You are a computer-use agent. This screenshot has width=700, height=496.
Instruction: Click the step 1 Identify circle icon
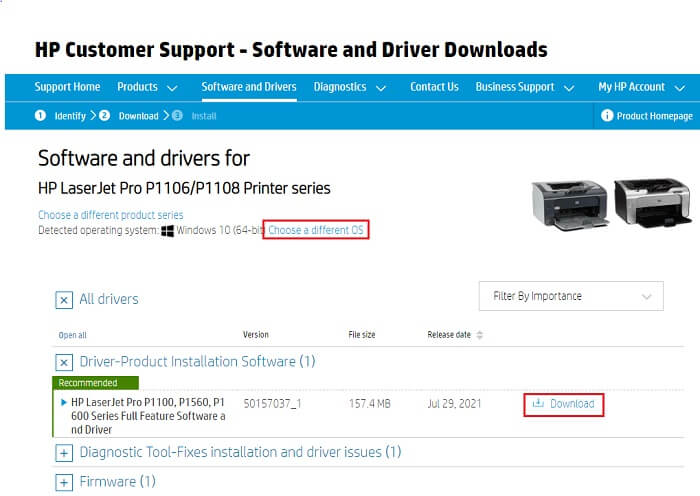pyautogui.click(x=41, y=116)
